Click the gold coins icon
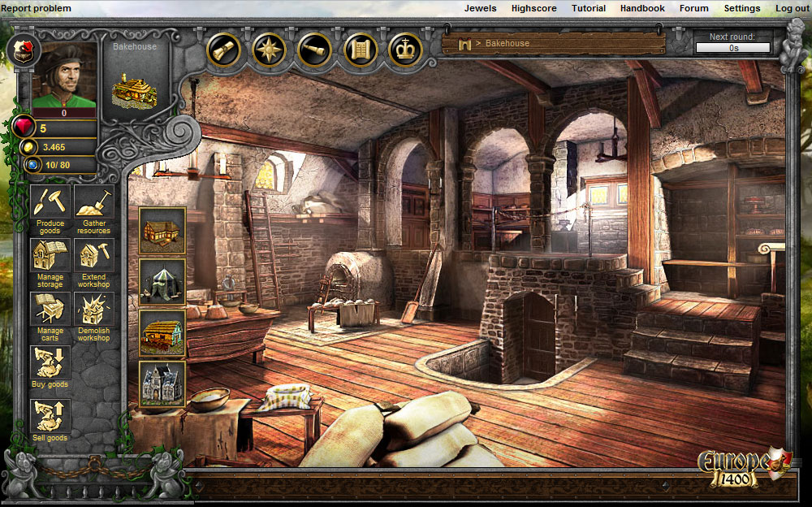The height and width of the screenshot is (507, 812). 29,147
